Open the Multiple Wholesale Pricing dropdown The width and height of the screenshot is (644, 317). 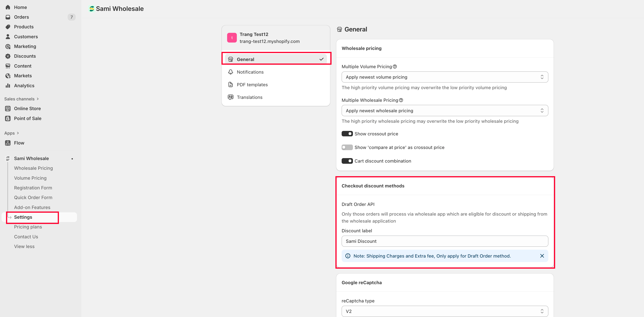[x=444, y=111]
